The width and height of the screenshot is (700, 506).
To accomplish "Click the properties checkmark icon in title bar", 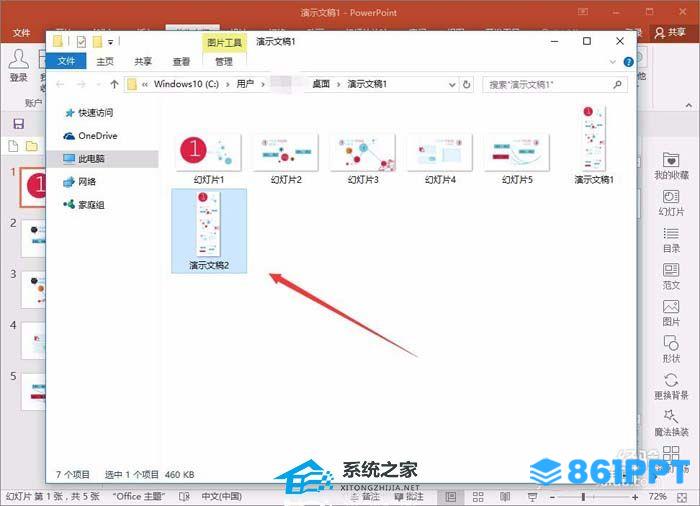I will (x=81, y=42).
